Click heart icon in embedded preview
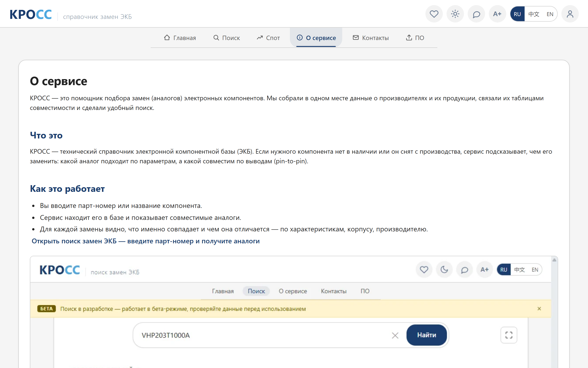This screenshot has width=588, height=368. pos(424,269)
